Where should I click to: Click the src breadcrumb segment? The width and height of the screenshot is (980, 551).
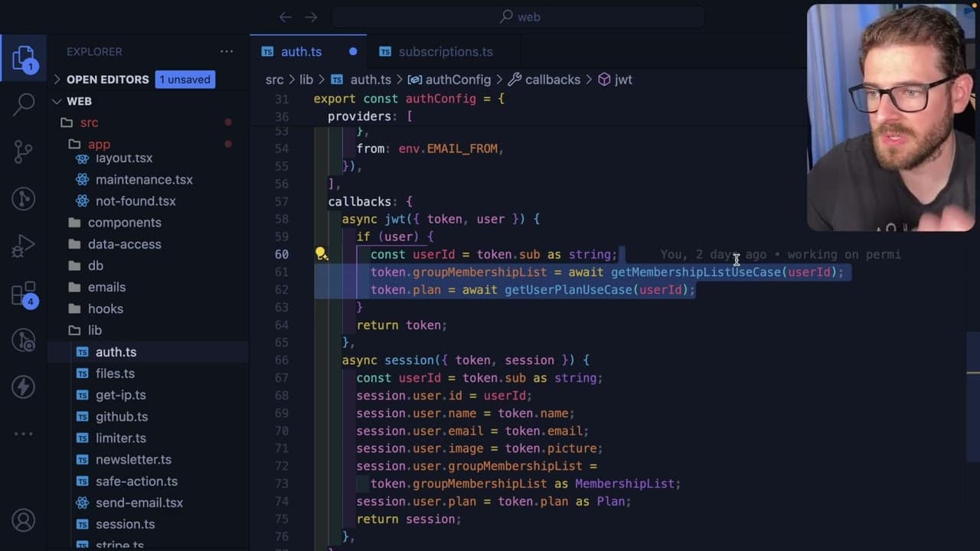tap(274, 80)
